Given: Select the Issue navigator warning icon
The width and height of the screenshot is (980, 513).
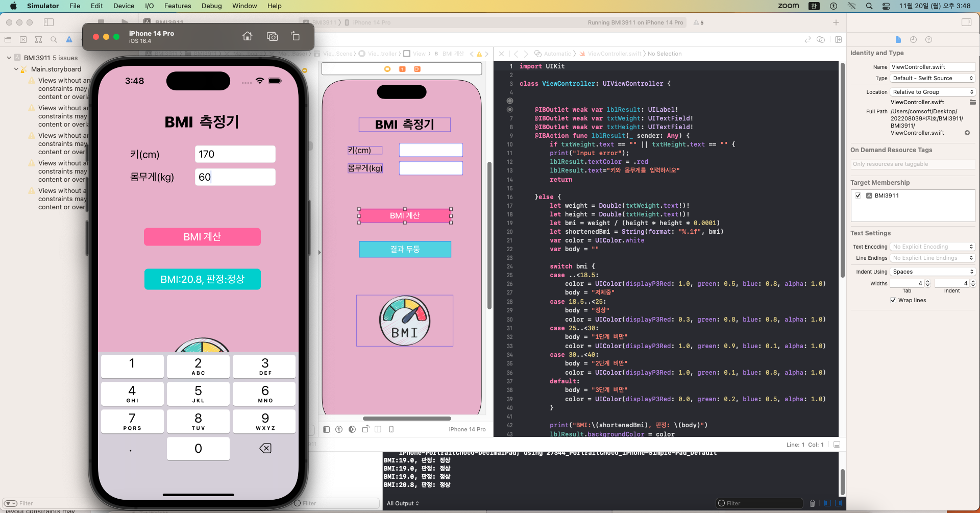Looking at the screenshot, I should (69, 39).
